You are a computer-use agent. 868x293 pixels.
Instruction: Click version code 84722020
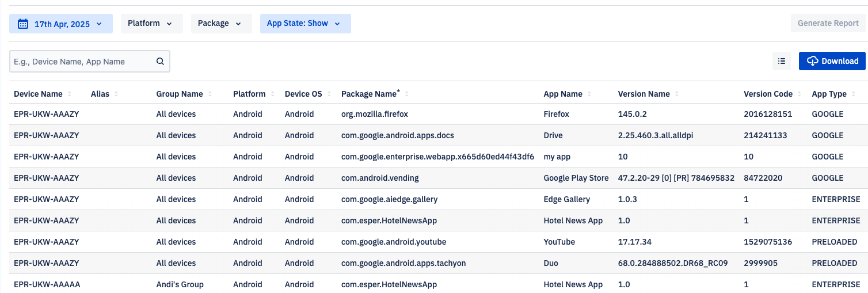point(763,178)
